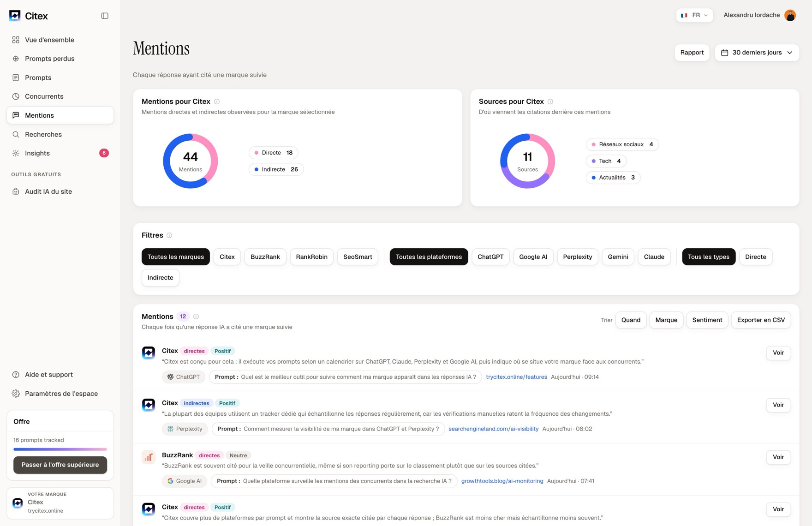The image size is (812, 526).
Task: Toggle the ChatGPT platform filter chip
Action: tap(490, 257)
